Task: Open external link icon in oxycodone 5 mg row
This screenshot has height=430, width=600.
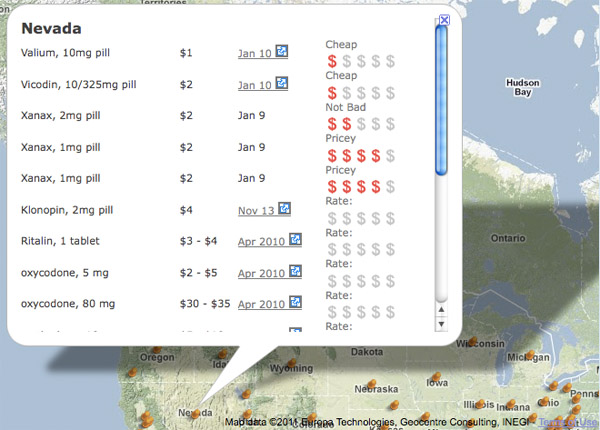Action: (x=295, y=271)
